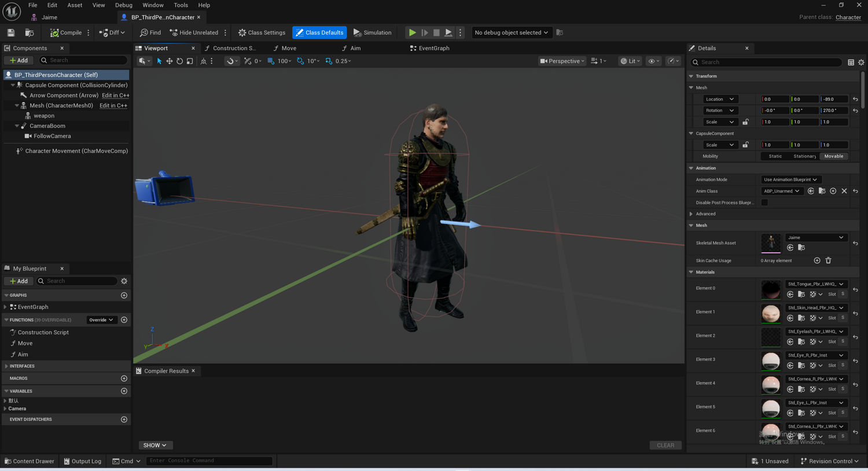Viewport: 868px width, 471px height.
Task: Select the CameraBoom component
Action: [47, 126]
